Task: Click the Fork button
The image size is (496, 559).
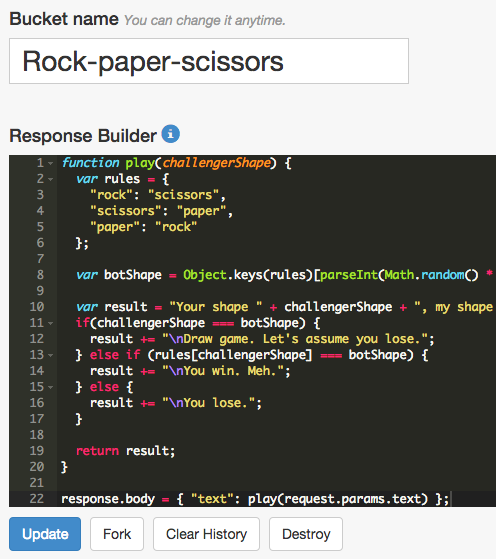Action: click(x=117, y=534)
